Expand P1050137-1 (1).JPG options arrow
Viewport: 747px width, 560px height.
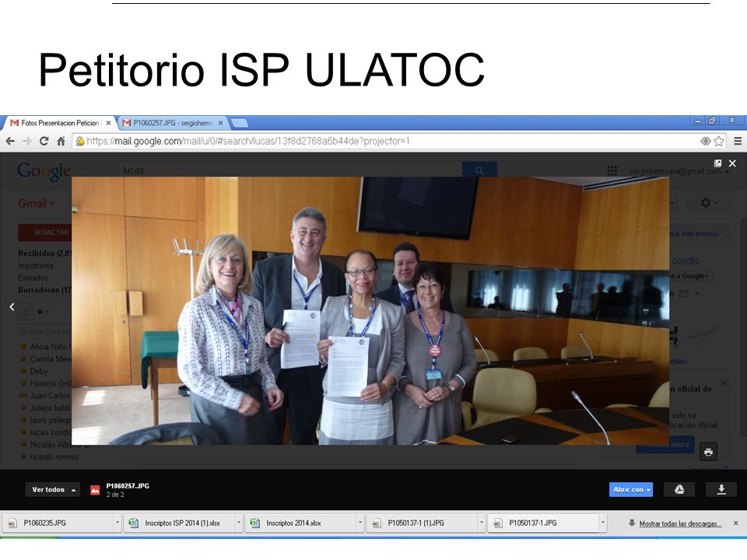click(x=482, y=523)
